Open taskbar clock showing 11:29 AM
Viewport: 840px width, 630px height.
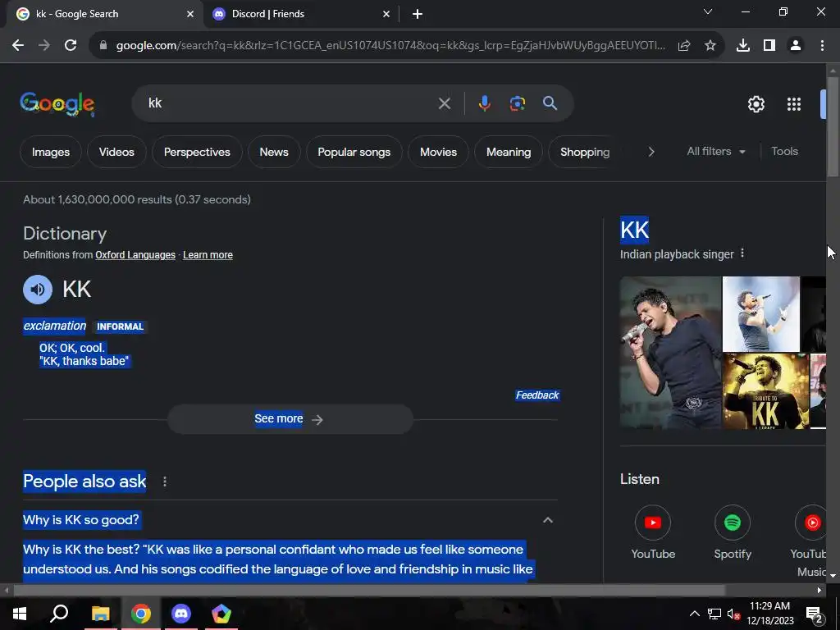769,614
